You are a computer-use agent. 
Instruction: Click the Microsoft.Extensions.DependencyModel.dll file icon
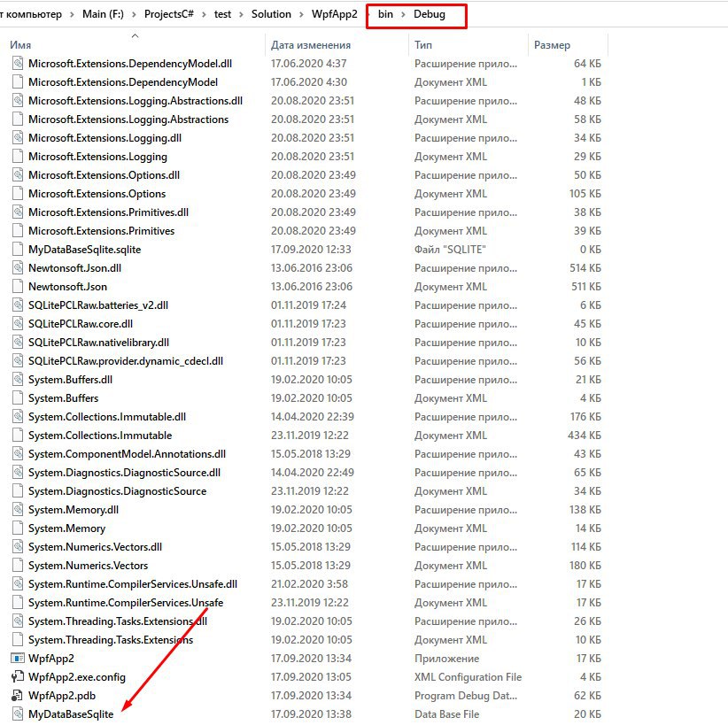pos(18,63)
